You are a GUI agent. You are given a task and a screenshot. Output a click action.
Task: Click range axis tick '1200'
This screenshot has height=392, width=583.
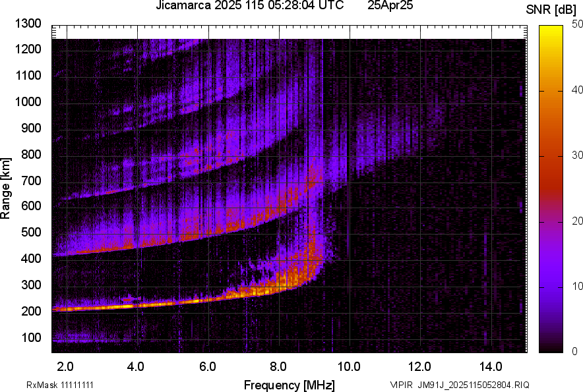point(28,49)
